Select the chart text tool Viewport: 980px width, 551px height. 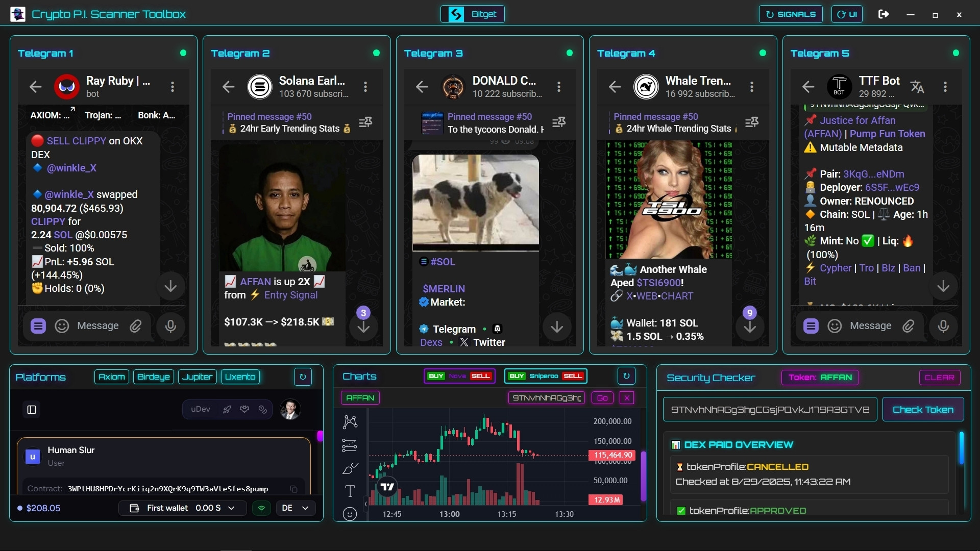[x=350, y=491]
